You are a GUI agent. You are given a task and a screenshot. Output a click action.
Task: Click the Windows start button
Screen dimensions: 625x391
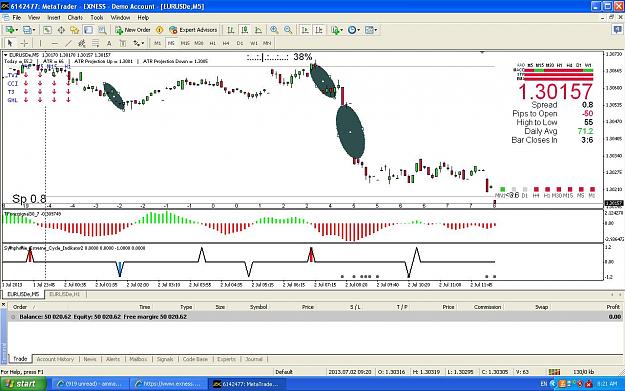point(23,384)
